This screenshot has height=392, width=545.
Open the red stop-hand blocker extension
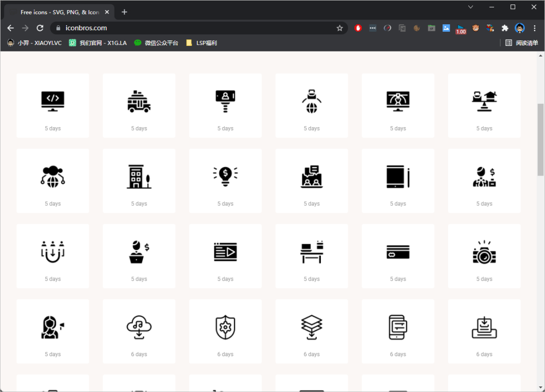[x=358, y=28]
